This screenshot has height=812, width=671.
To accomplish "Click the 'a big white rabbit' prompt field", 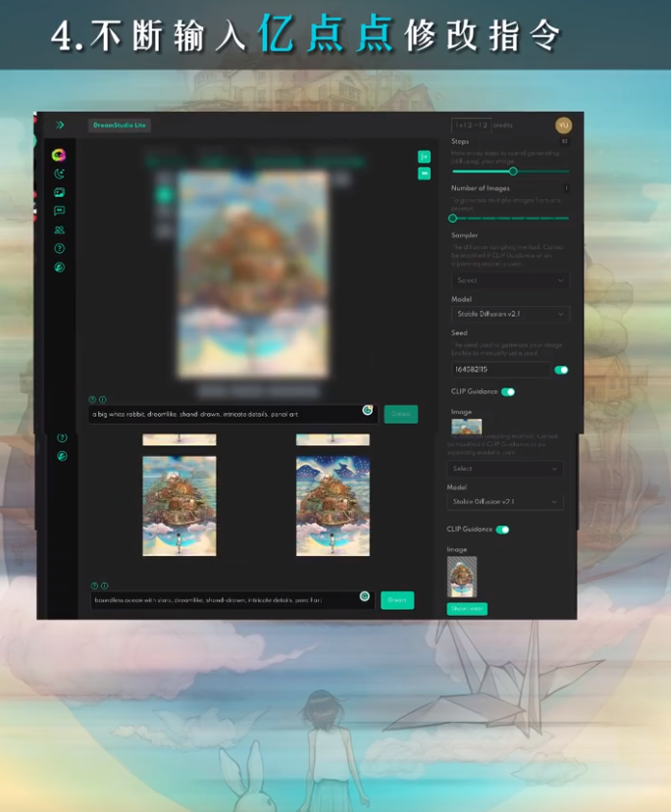I will point(233,414).
